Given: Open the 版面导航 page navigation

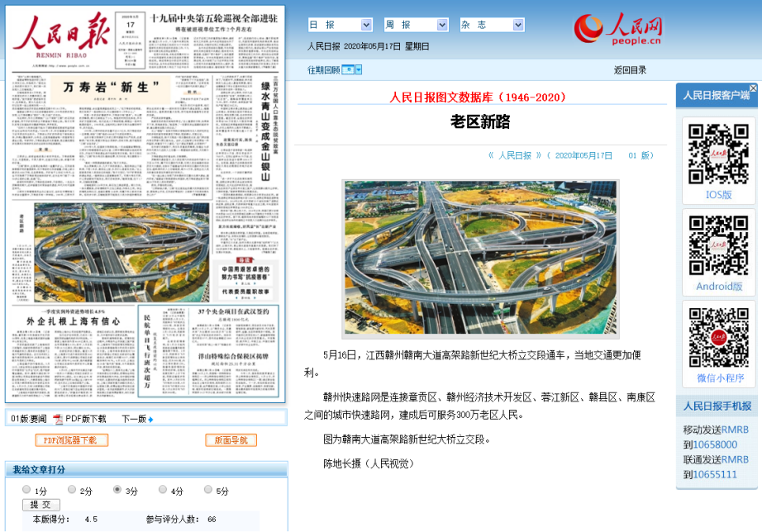Looking at the screenshot, I should point(231,440).
